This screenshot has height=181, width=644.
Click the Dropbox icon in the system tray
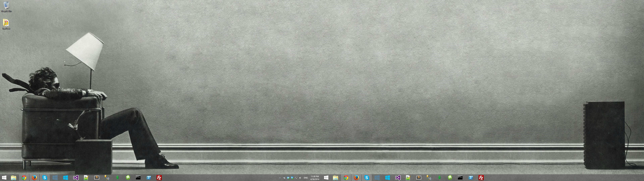288,178
